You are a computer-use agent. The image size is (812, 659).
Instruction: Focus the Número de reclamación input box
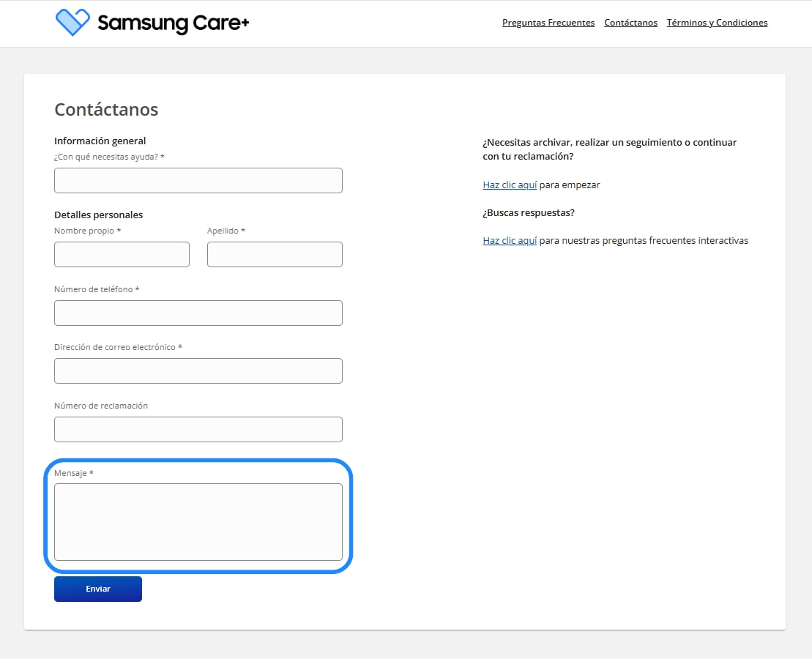[x=198, y=430]
